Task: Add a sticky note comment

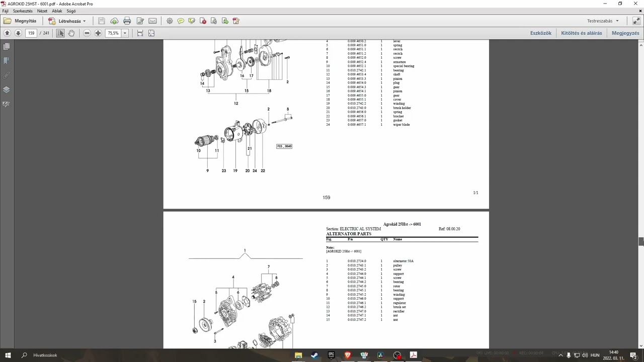Action: (x=181, y=21)
